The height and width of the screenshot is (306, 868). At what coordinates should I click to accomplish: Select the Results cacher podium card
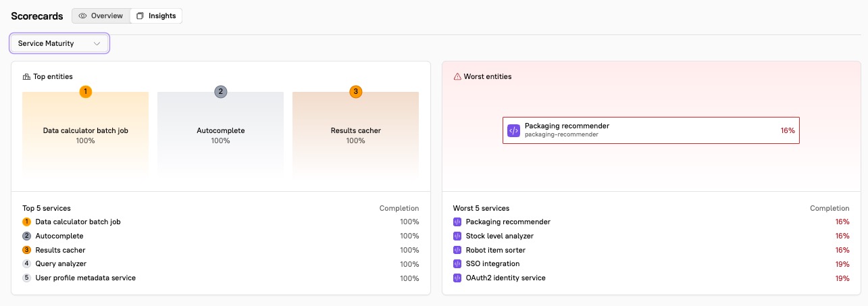[x=355, y=135]
